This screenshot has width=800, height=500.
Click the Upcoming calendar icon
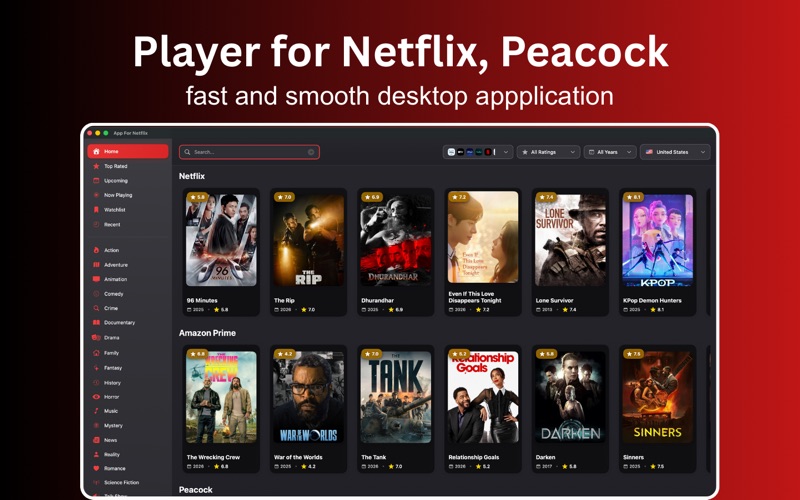tap(96, 181)
